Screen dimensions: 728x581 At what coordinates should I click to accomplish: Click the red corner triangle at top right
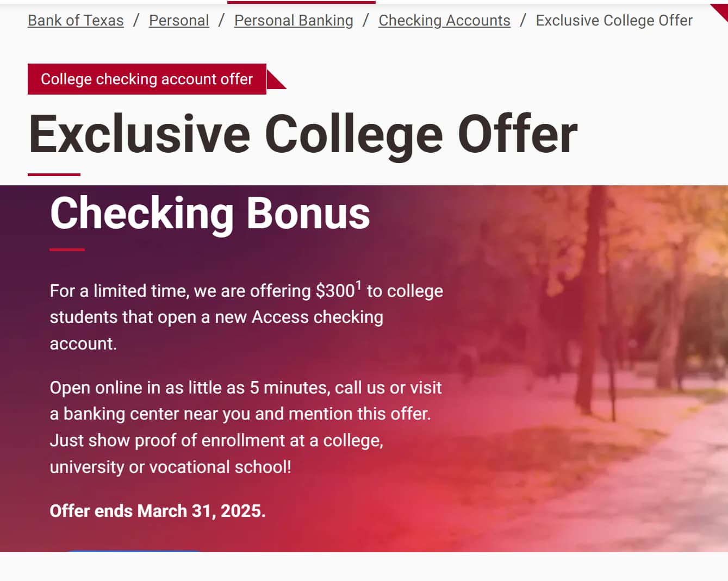coord(721,10)
